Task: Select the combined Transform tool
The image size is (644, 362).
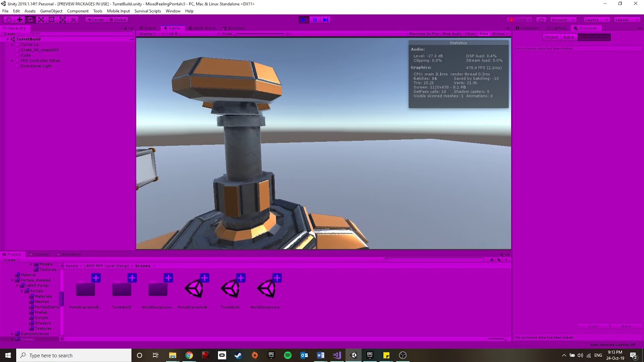Action: click(62, 20)
